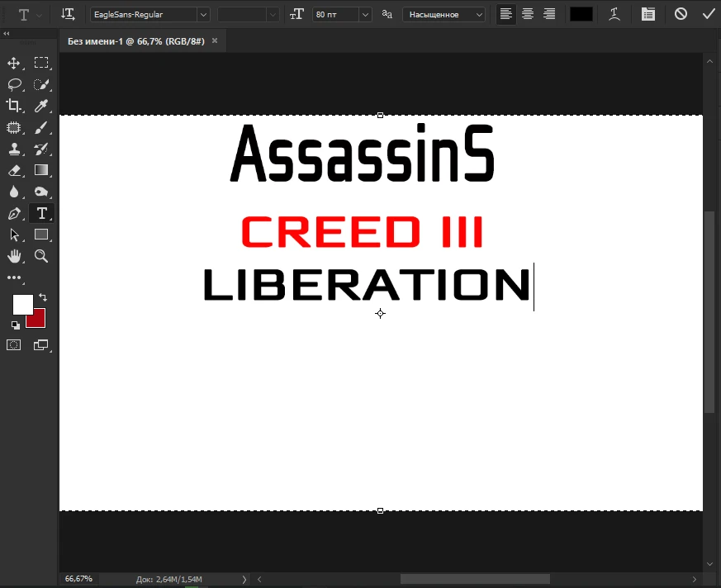Screen dimensions: 721x588
Task: Open the Warp Text dialog
Action: [614, 13]
